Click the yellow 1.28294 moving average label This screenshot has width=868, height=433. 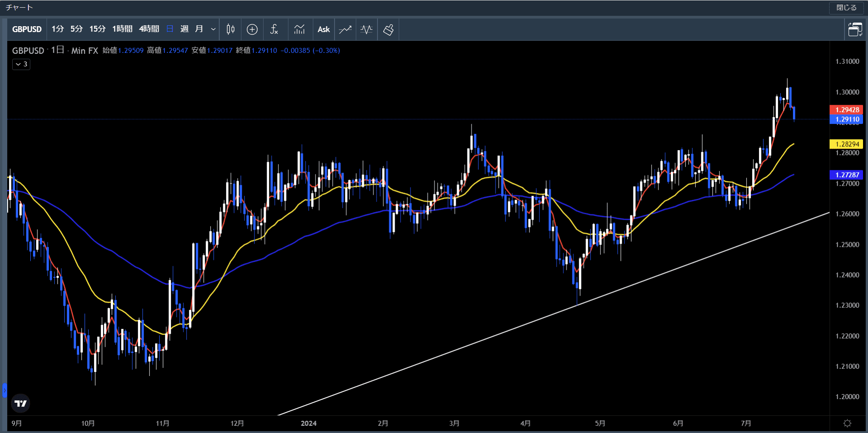pos(846,144)
